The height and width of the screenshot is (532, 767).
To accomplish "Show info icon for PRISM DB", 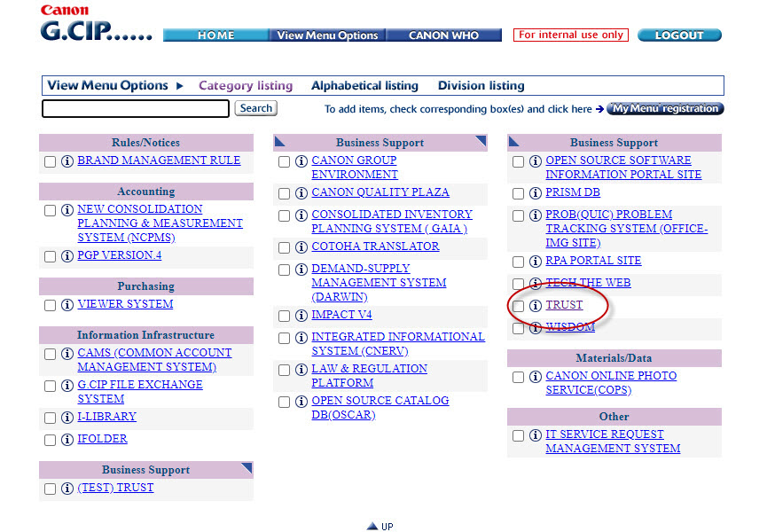I will point(536,193).
